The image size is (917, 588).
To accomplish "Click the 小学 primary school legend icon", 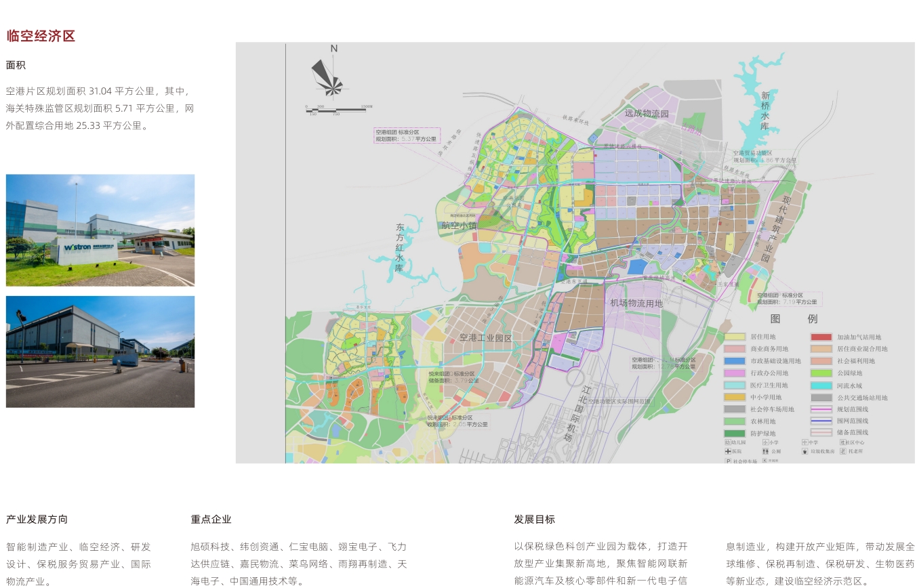I will [x=765, y=442].
